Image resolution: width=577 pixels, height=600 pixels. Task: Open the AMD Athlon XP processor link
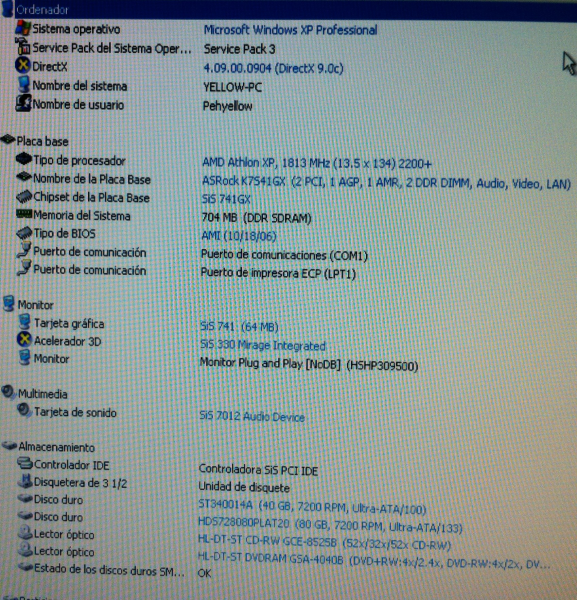tap(317, 163)
